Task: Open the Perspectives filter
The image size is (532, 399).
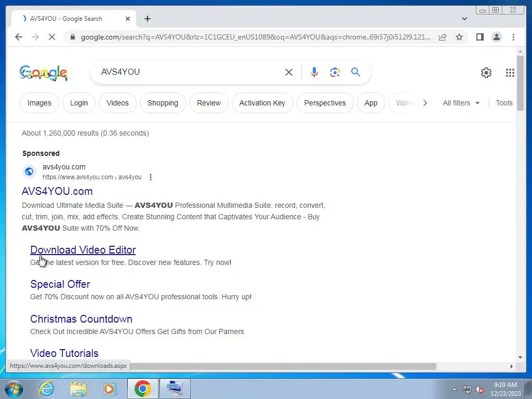Action: pos(325,103)
